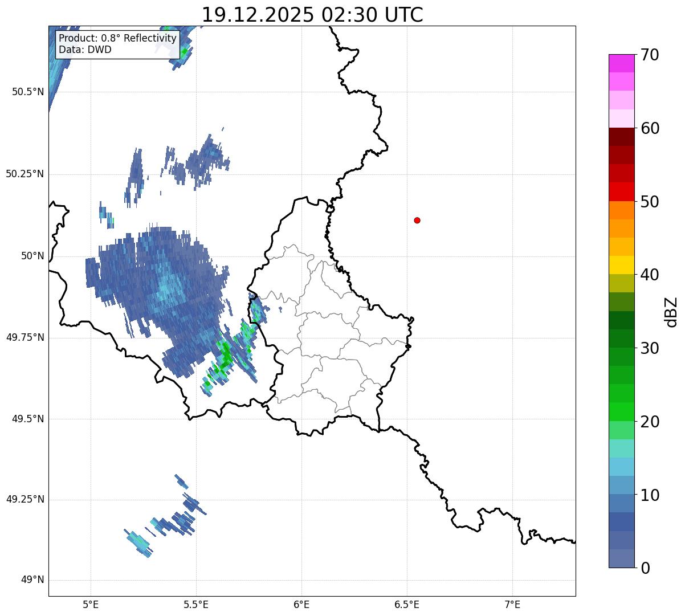Click the 50.25°N latitude label
The width and height of the screenshot is (685, 616).
pos(25,174)
